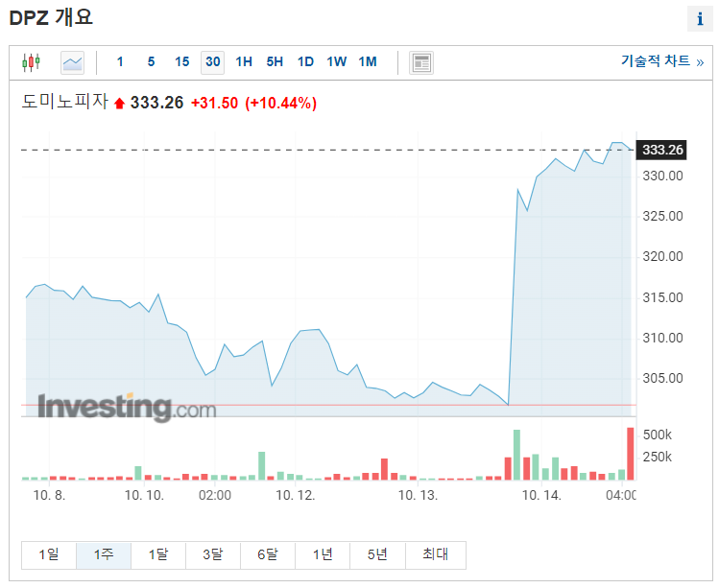Image resolution: width=719 pixels, height=588 pixels.
Task: Click the DPZ 개요 heading
Action: pyautogui.click(x=51, y=18)
